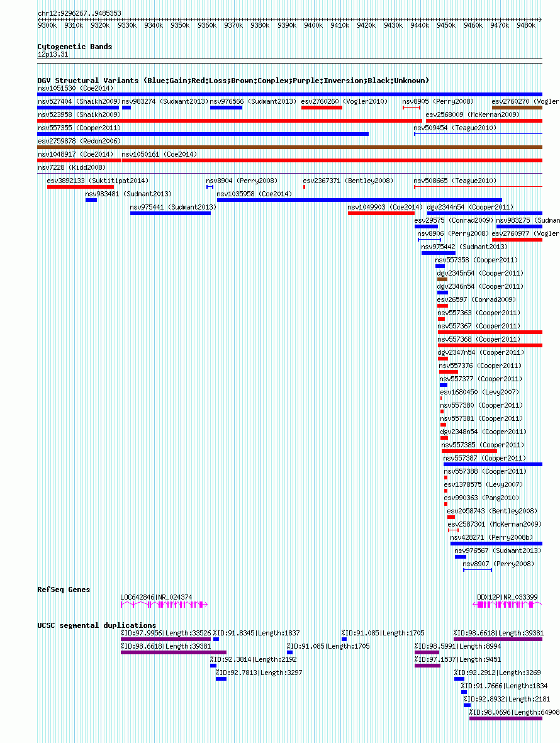The image size is (560, 743).
Task: Click esv1680450 (Levy2007) variant
Action: (x=441, y=399)
